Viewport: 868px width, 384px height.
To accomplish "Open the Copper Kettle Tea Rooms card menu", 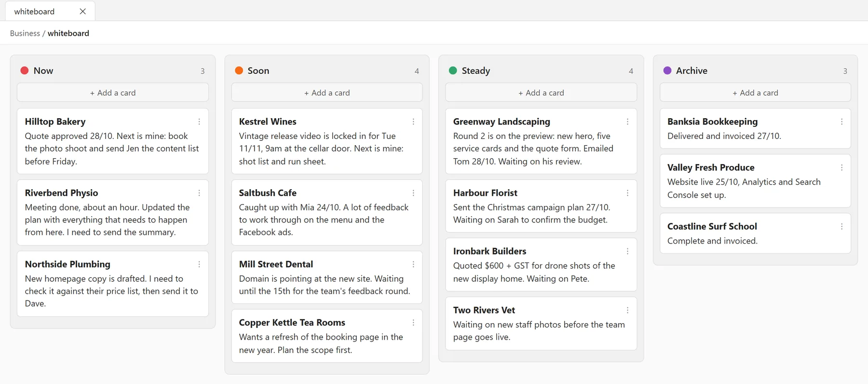I will (413, 323).
